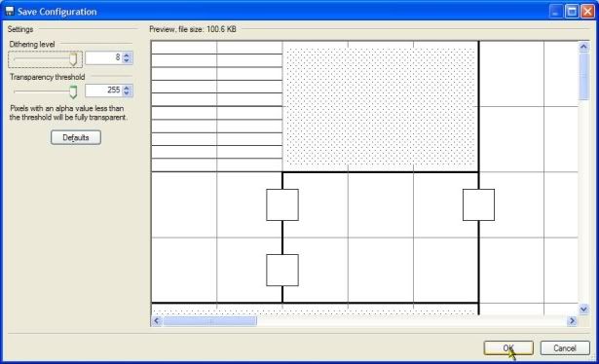Increase Transparency threshold with up arrow

click(x=127, y=88)
